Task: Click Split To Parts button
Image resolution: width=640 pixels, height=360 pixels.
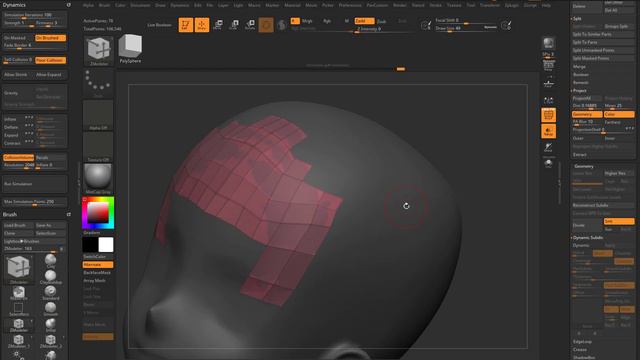Action: 602,42
